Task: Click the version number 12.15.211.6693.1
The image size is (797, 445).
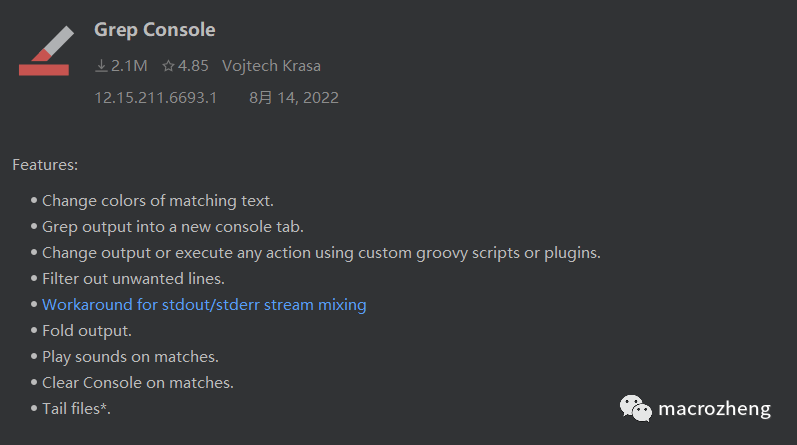Action: click(x=156, y=98)
